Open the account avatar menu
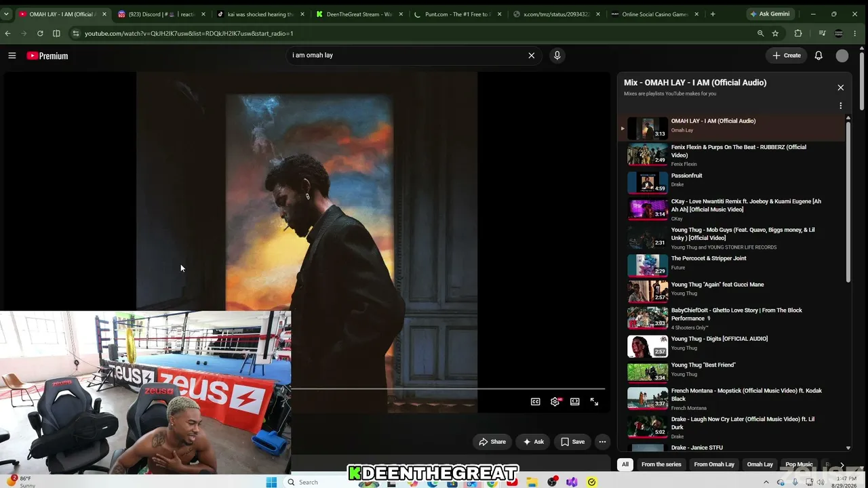This screenshot has height=488, width=868. pos(842,56)
